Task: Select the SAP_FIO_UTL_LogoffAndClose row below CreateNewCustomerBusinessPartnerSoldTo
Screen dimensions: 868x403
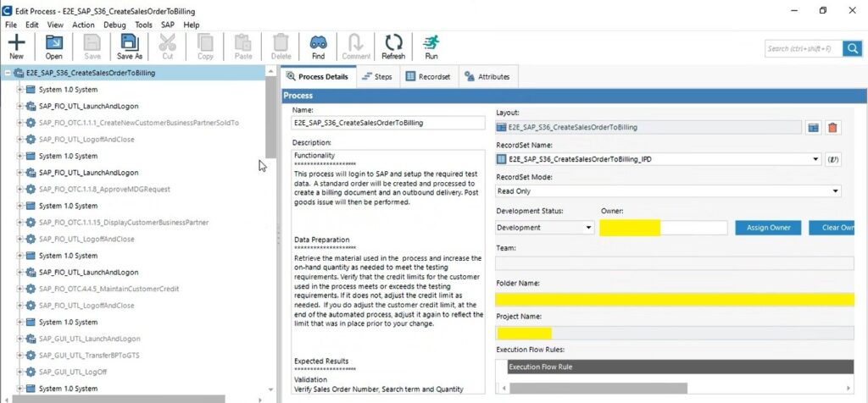Action: pyautogui.click(x=86, y=140)
